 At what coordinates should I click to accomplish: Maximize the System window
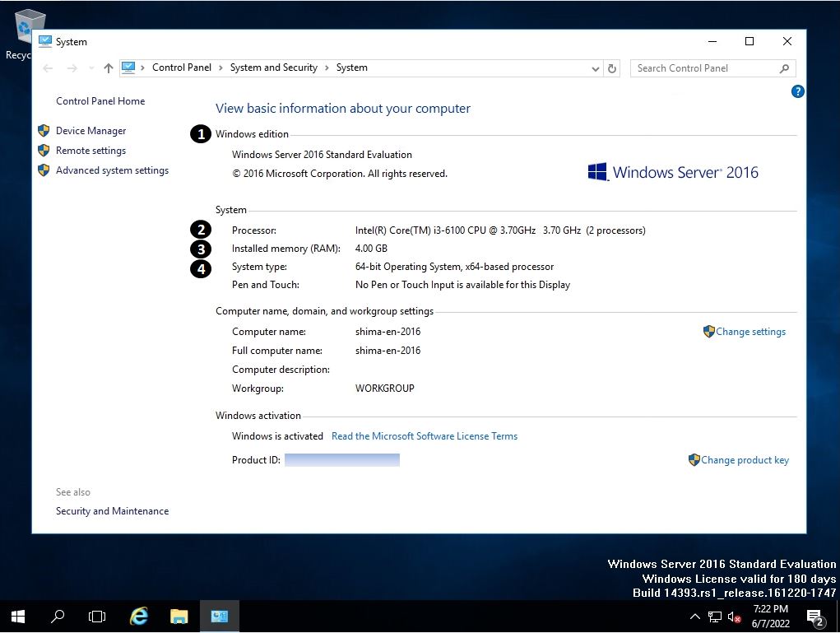[x=750, y=41]
